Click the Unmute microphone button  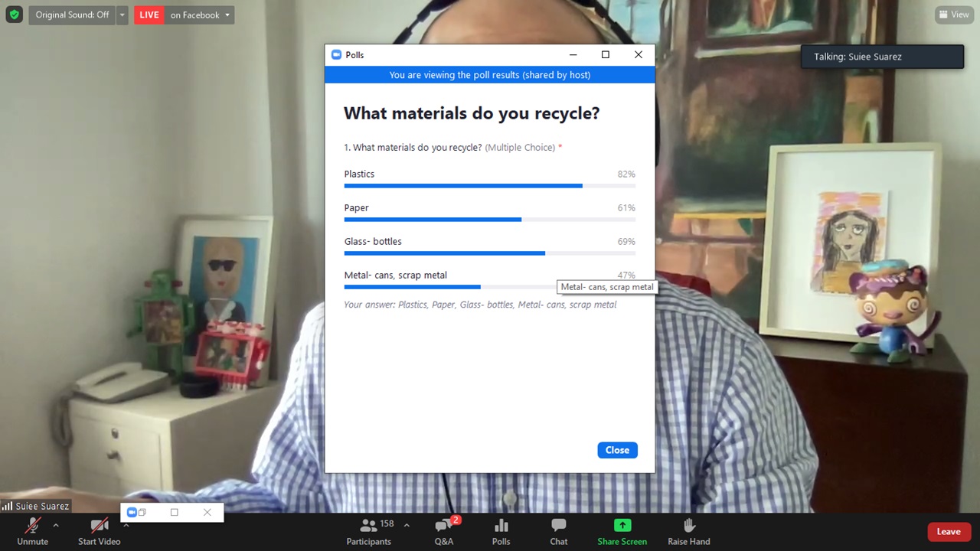32,530
